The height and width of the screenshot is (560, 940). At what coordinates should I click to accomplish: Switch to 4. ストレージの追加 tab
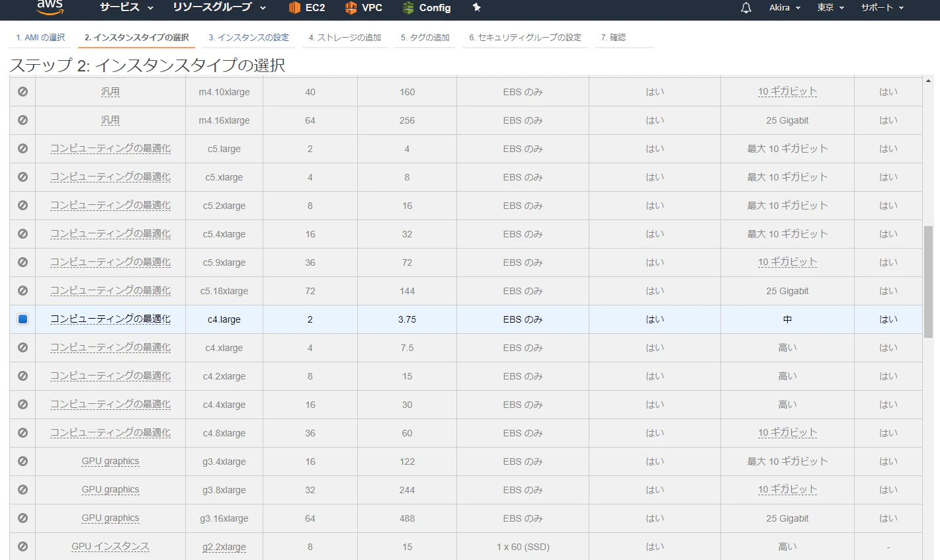click(x=345, y=38)
